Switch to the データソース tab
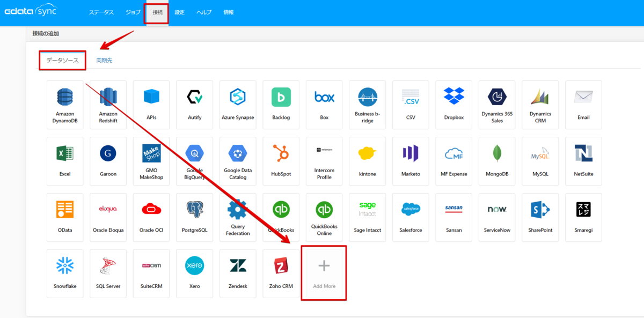This screenshot has height=318, width=644. coord(63,61)
